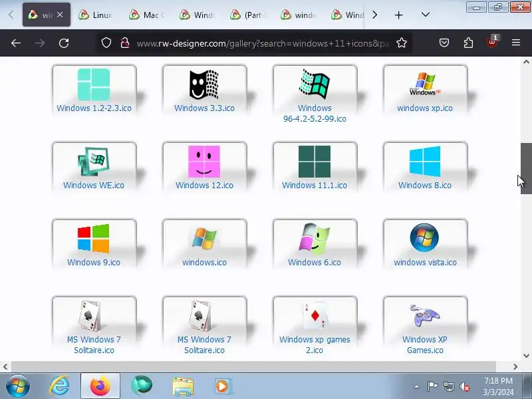Open Windows Explorer folder on taskbar
The height and width of the screenshot is (399, 532).
[182, 386]
